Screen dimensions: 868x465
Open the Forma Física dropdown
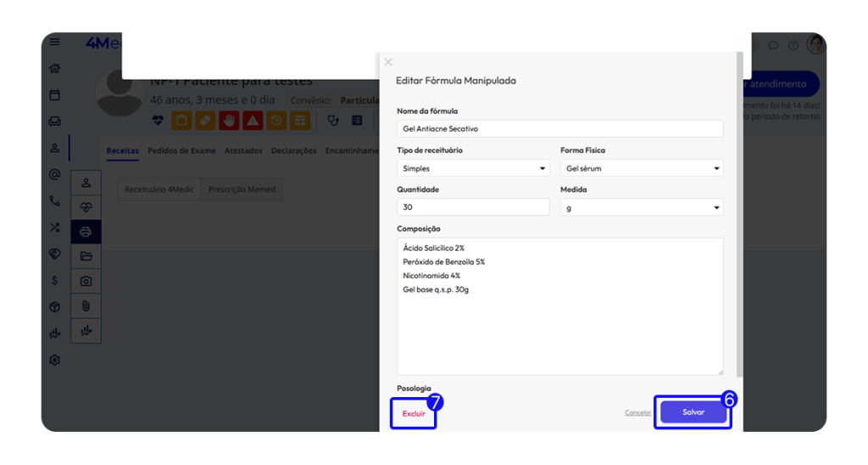click(x=642, y=168)
